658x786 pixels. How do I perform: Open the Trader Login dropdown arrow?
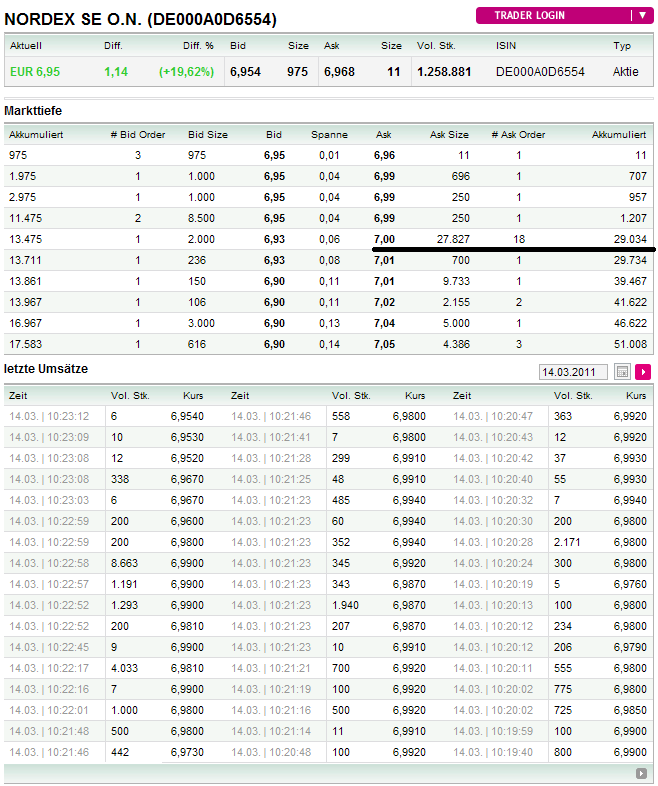(x=642, y=16)
